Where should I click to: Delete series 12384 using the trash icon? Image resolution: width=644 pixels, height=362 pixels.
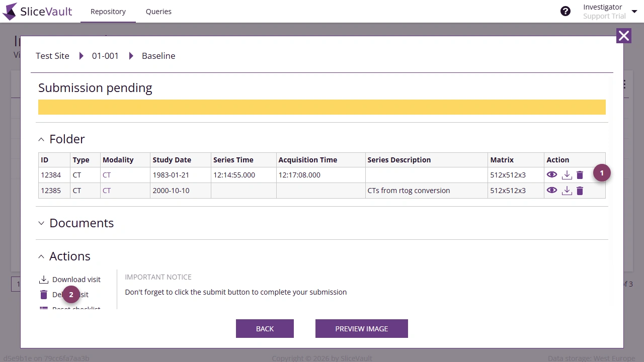coord(580,175)
